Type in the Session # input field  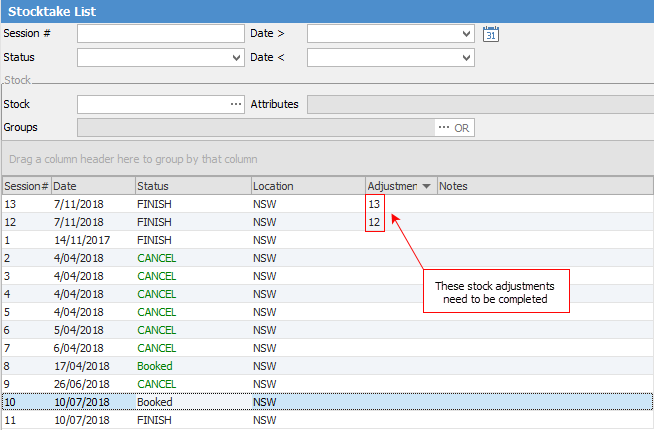click(160, 34)
